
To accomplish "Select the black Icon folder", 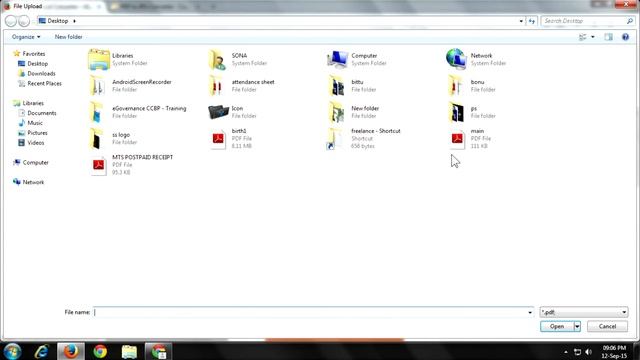I will [x=218, y=112].
